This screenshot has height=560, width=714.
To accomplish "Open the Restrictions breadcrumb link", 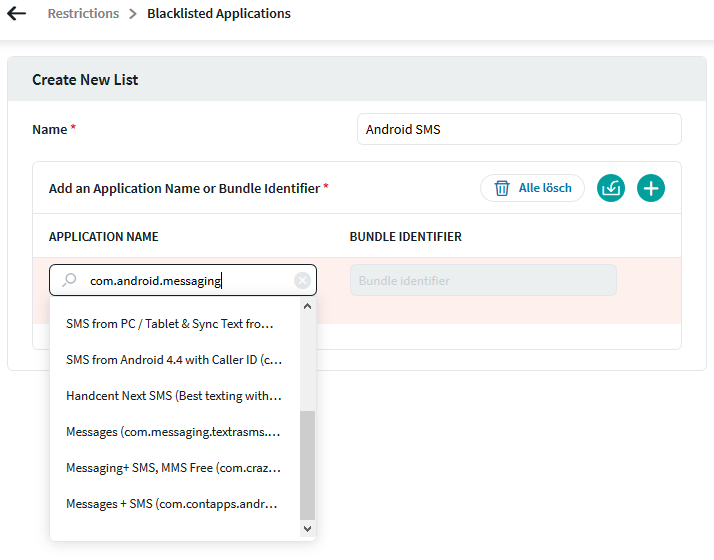I will tap(83, 14).
